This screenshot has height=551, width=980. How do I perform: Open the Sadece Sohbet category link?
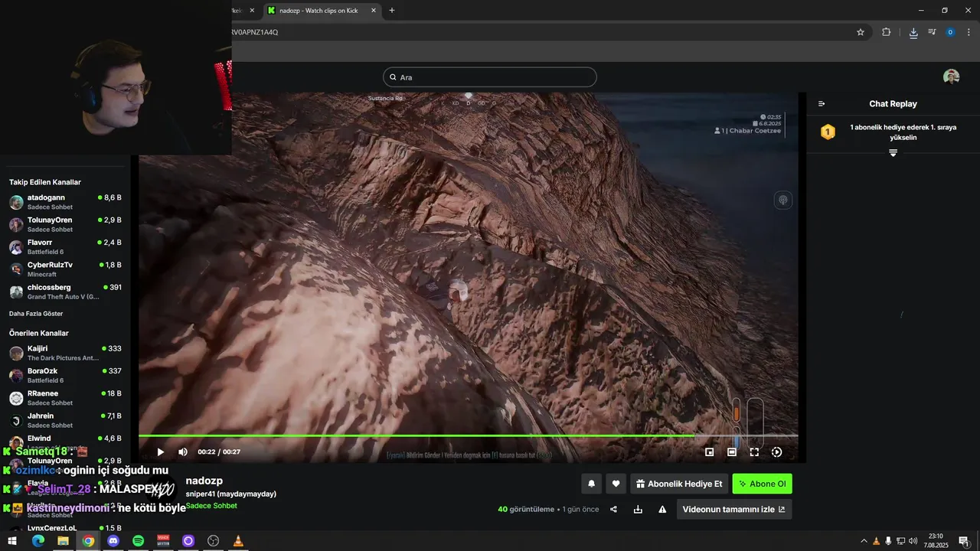point(211,506)
